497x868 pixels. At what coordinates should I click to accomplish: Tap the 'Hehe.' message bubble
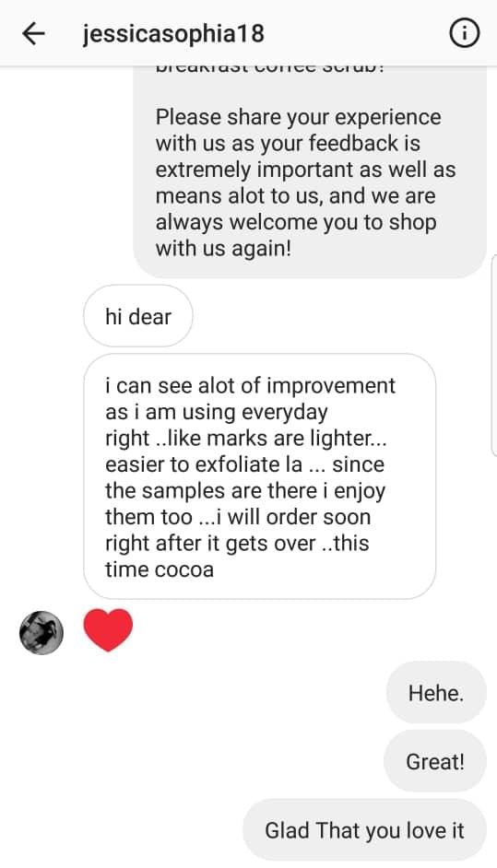(436, 693)
